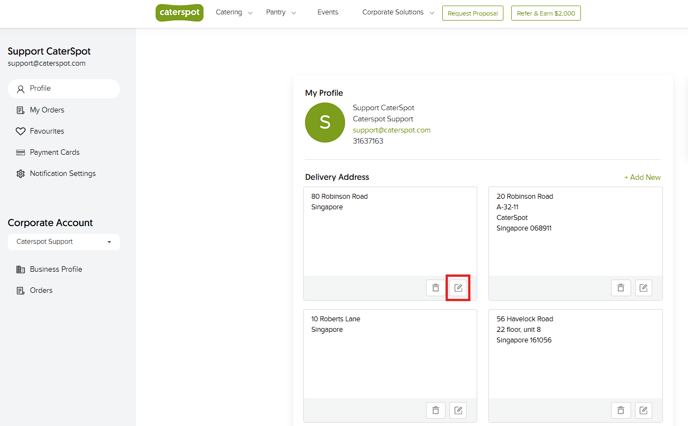
Task: Click the Delivery Address heading
Action: point(337,177)
